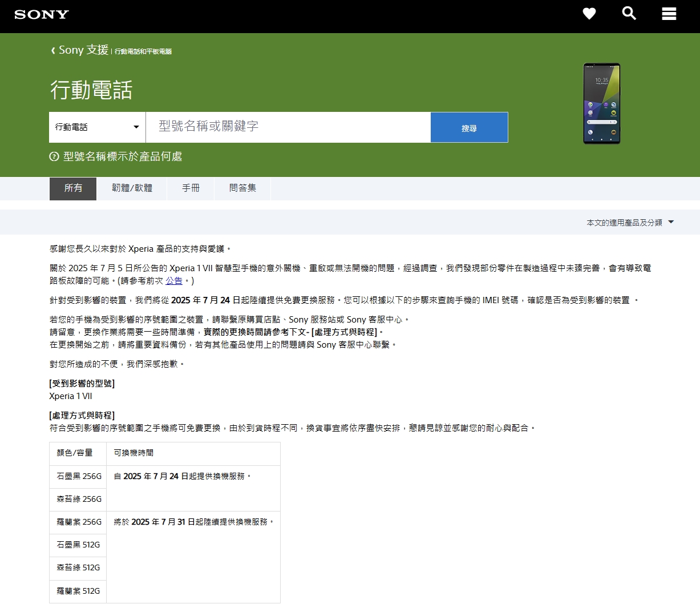Click the Xperia phone product image
Screen dimensions: 700x608
pyautogui.click(x=601, y=103)
